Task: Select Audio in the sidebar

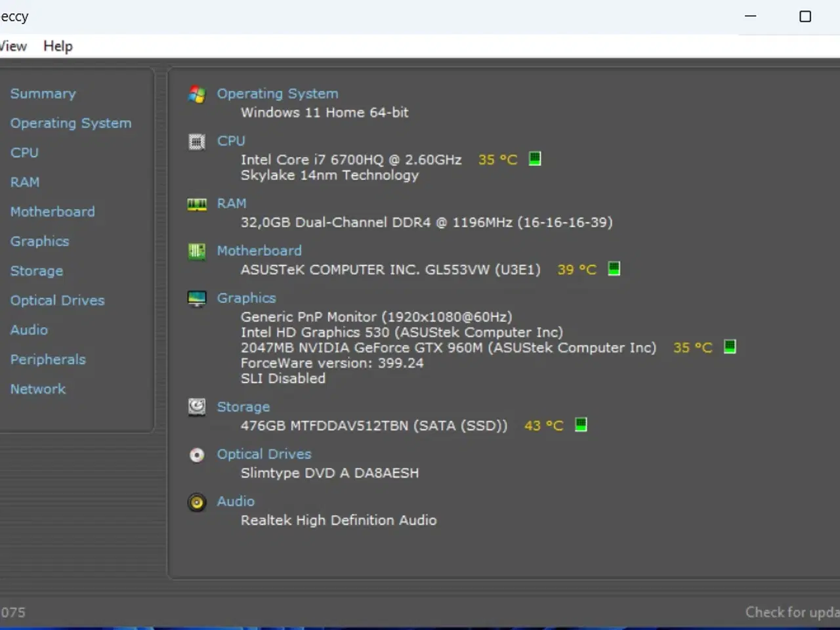Action: point(29,330)
